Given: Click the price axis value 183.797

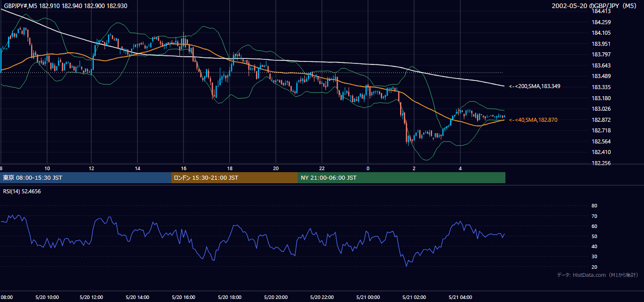Looking at the screenshot, I should (601, 54).
